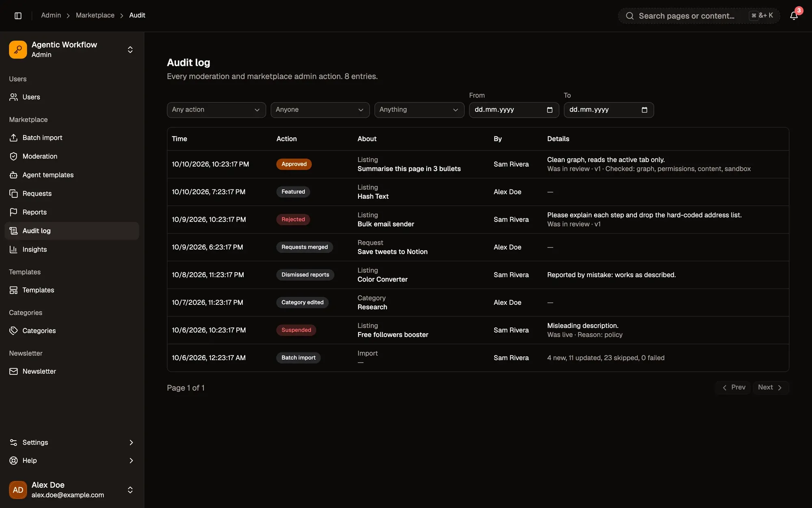
Task: Go to Admin in the breadcrumb
Action: (51, 15)
